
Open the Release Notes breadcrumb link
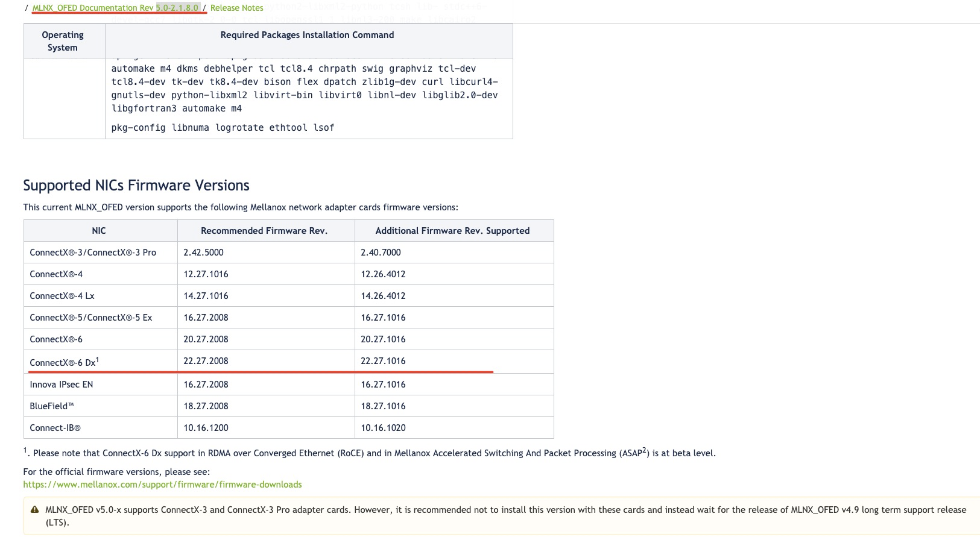click(237, 8)
